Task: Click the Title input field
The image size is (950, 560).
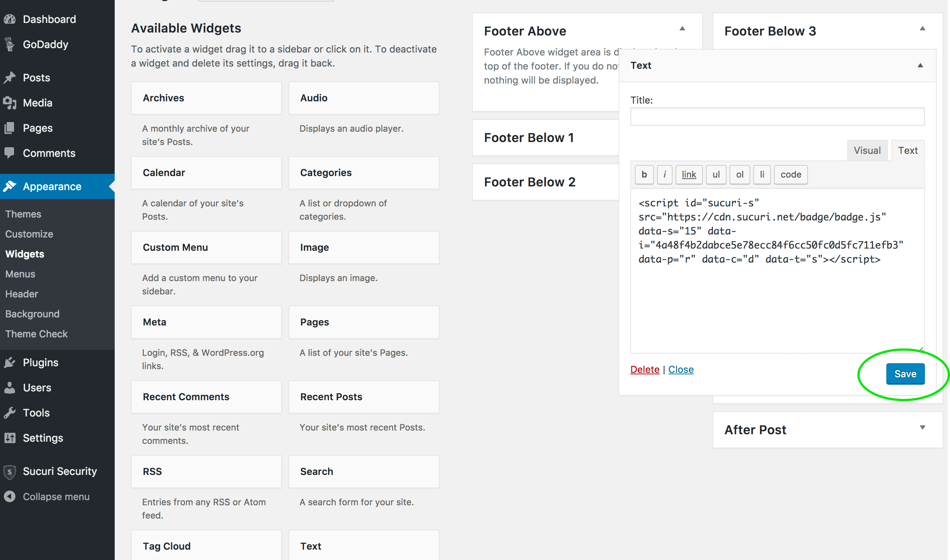Action: (x=777, y=116)
